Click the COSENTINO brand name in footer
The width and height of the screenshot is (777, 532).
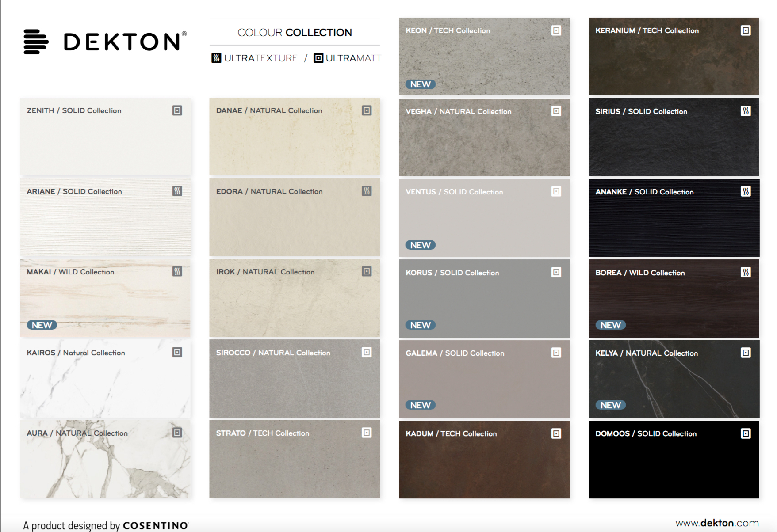pyautogui.click(x=156, y=525)
